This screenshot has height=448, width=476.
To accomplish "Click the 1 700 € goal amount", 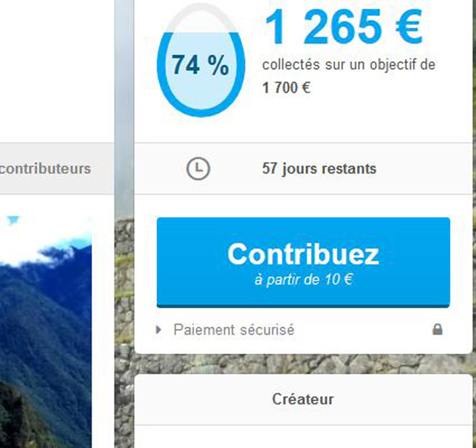I will 286,88.
